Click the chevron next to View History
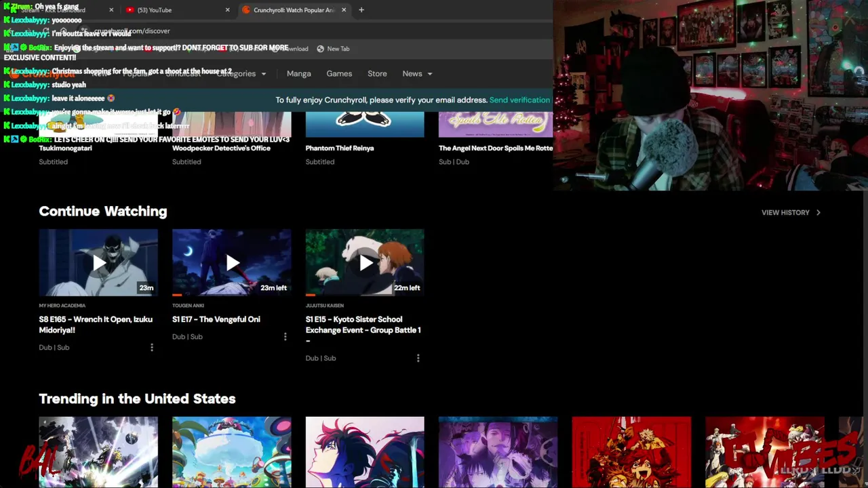This screenshot has height=488, width=868. point(818,213)
